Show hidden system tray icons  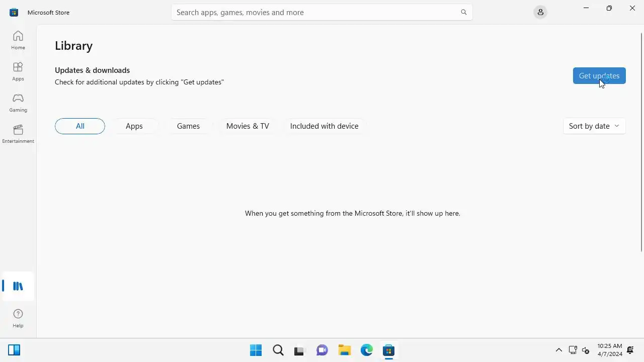point(558,350)
